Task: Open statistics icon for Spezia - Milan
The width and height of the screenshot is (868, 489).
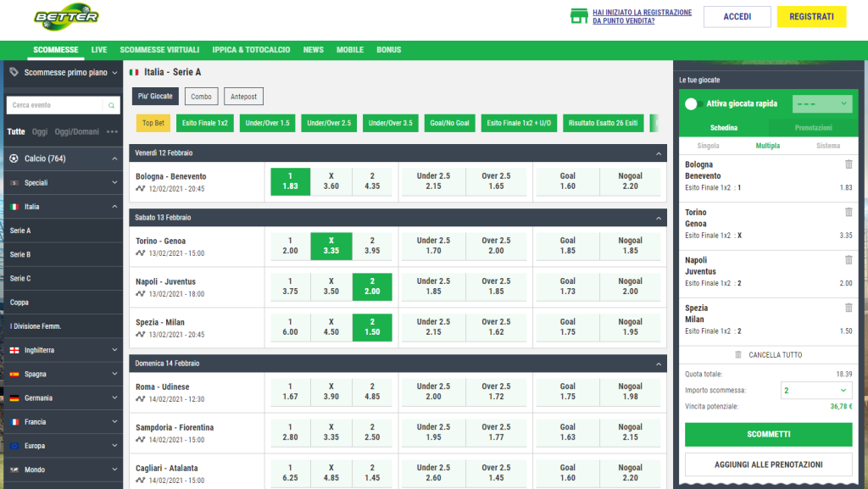Action: pyautogui.click(x=141, y=335)
